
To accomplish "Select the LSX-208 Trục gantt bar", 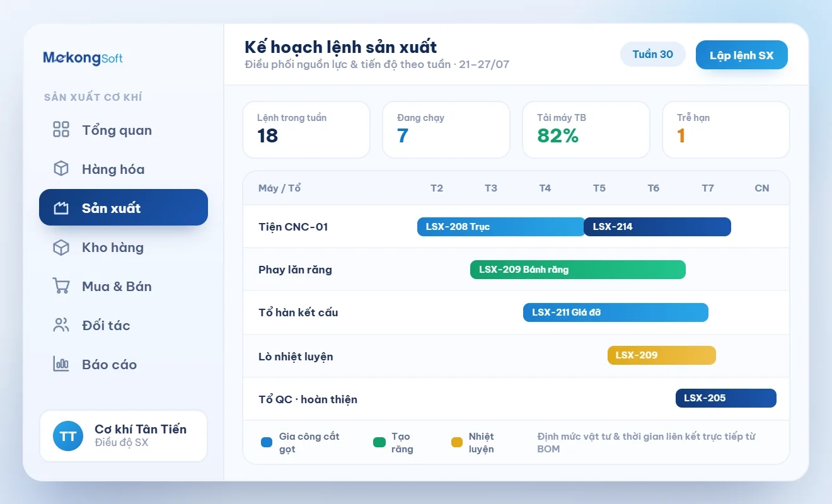I will [x=502, y=227].
